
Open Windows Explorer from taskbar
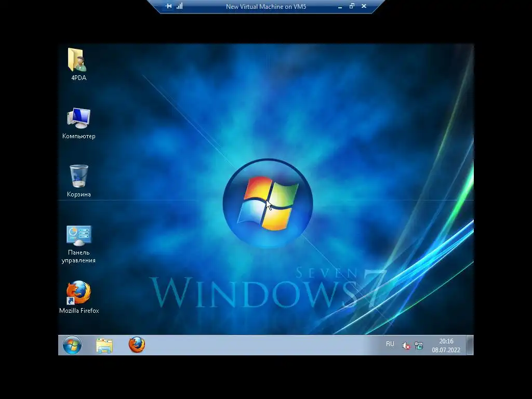coord(104,345)
